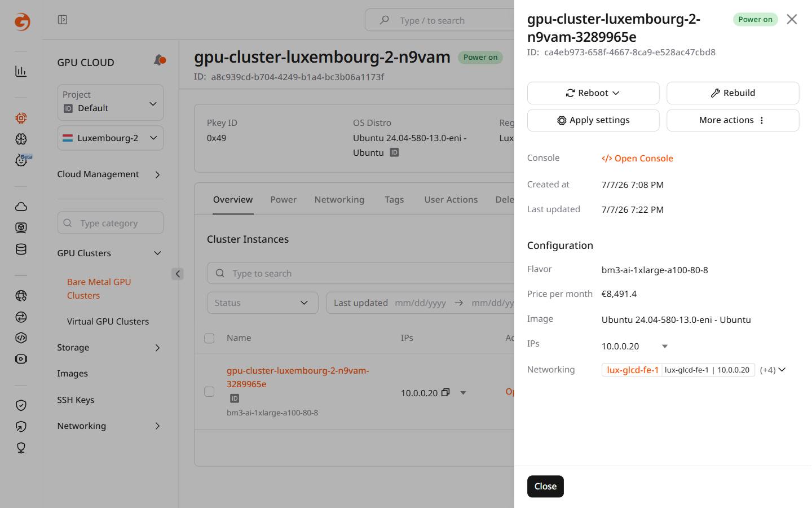Open Virtual GPU Clusters menu item
Screen dimensions: 812x508
pyautogui.click(x=108, y=321)
